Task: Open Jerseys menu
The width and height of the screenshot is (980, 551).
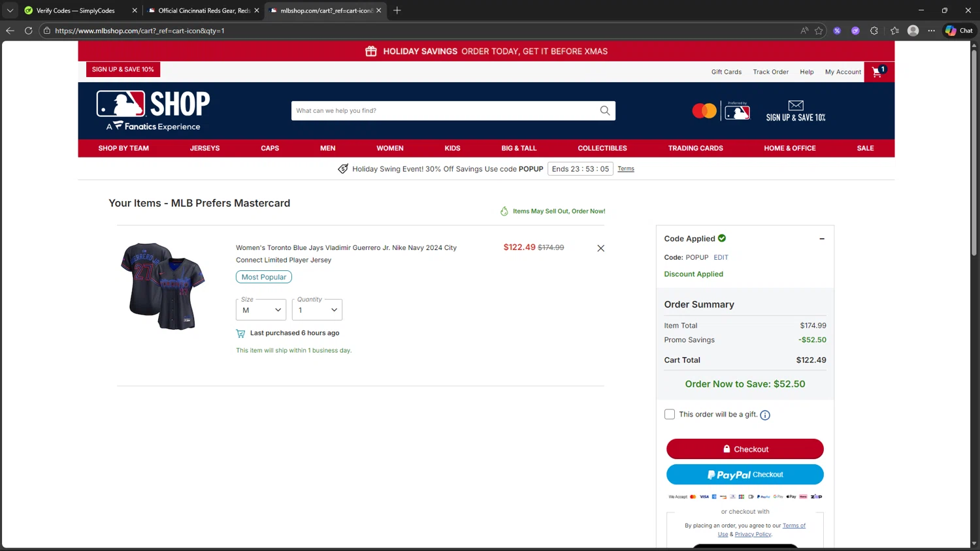Action: (x=204, y=148)
